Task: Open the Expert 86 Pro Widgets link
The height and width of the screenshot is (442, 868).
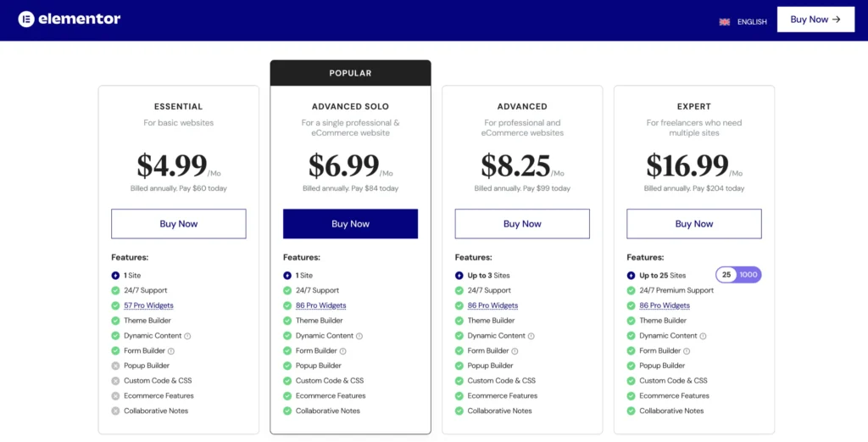Action: pyautogui.click(x=665, y=305)
